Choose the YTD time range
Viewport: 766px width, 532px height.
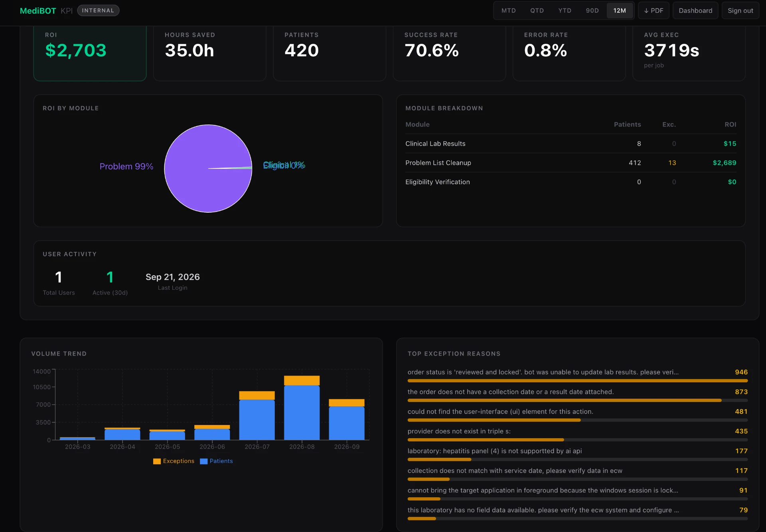point(565,11)
